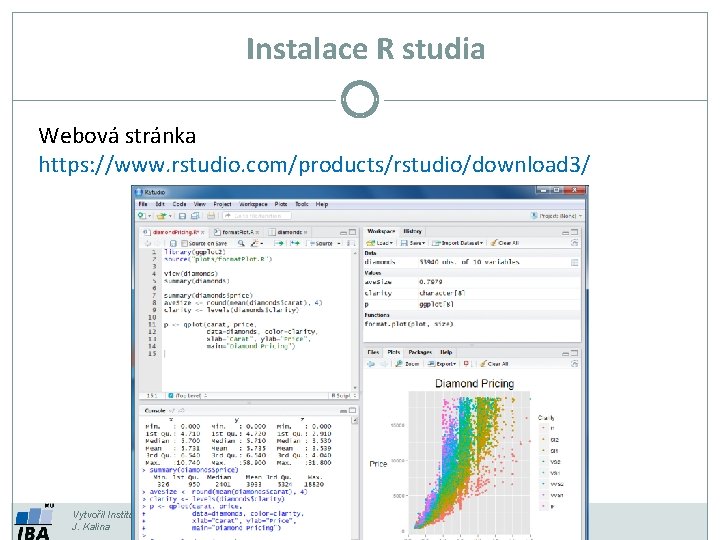Open the Tools menu
Screen dimensions: 720x540
[x=302, y=204]
